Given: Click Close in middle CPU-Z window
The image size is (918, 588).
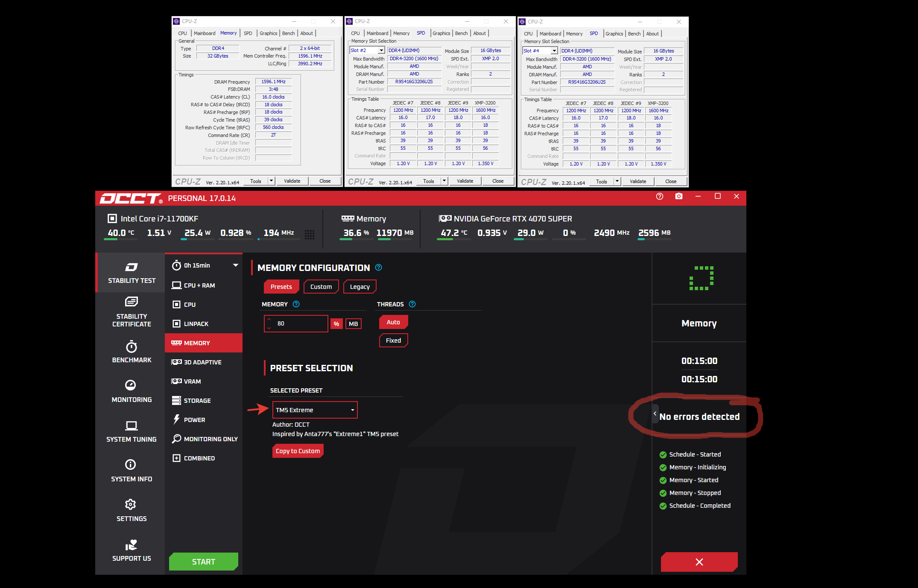Looking at the screenshot, I should coord(498,181).
